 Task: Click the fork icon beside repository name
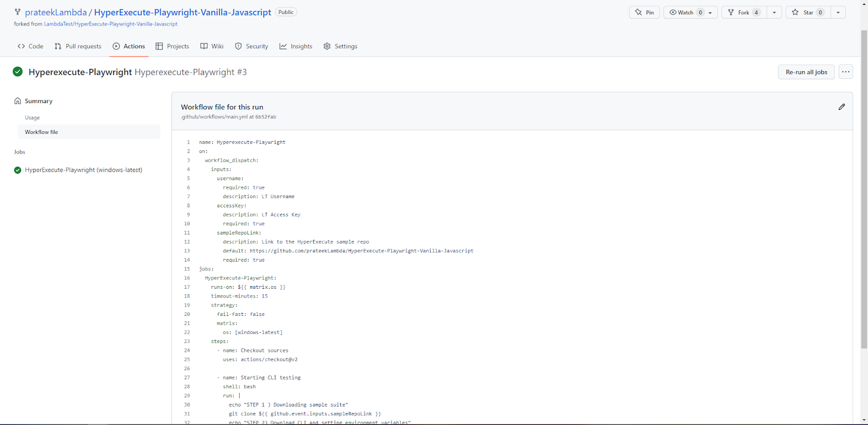[17, 12]
